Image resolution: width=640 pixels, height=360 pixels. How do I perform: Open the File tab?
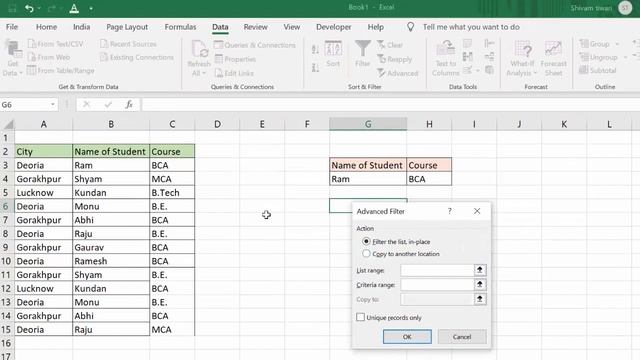[12, 27]
